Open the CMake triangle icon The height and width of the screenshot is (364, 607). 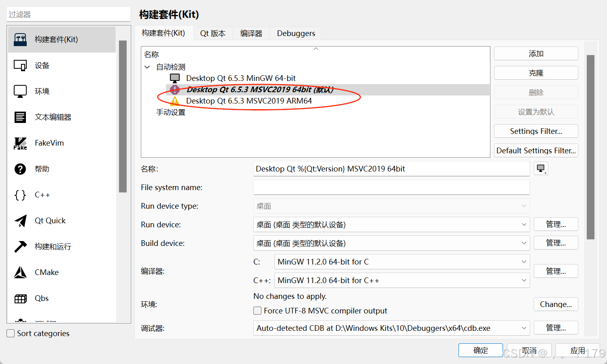[x=20, y=273]
